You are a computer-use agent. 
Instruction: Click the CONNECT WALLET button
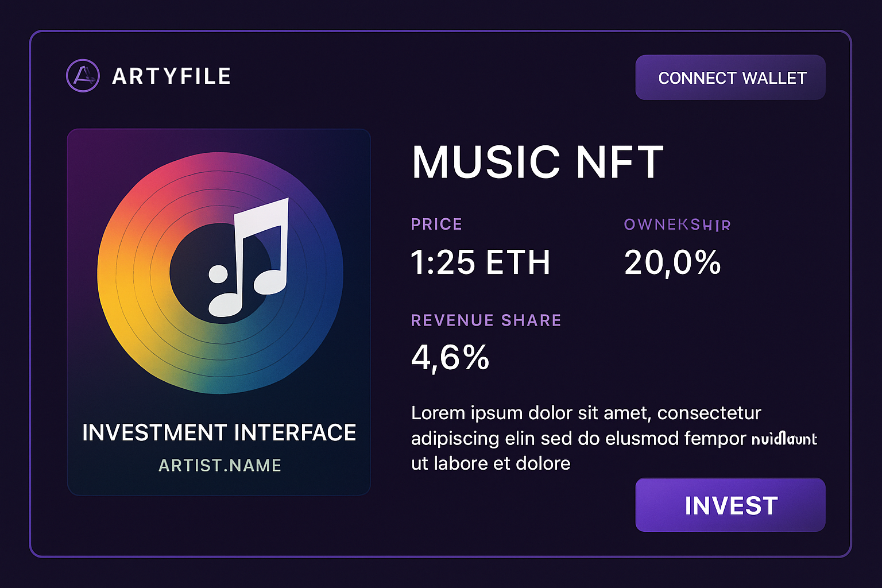click(x=730, y=78)
